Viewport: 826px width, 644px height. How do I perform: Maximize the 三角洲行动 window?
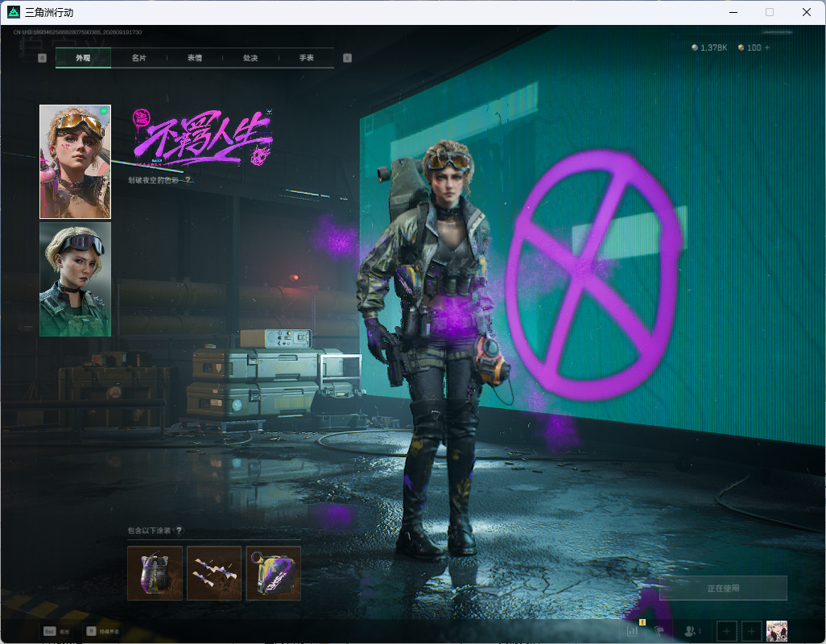pos(770,12)
